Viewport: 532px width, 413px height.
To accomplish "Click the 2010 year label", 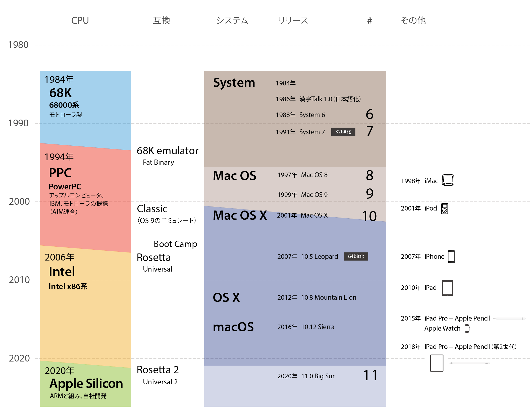I will click(19, 280).
